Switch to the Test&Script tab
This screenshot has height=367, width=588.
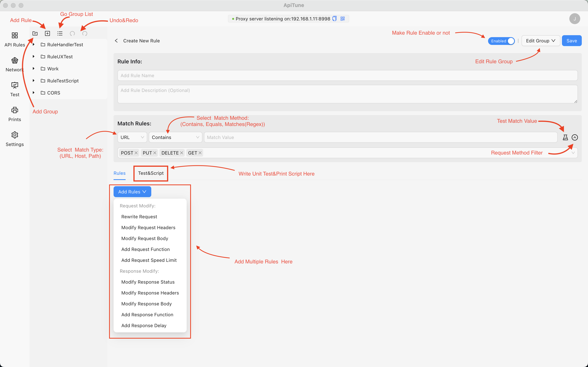click(151, 173)
